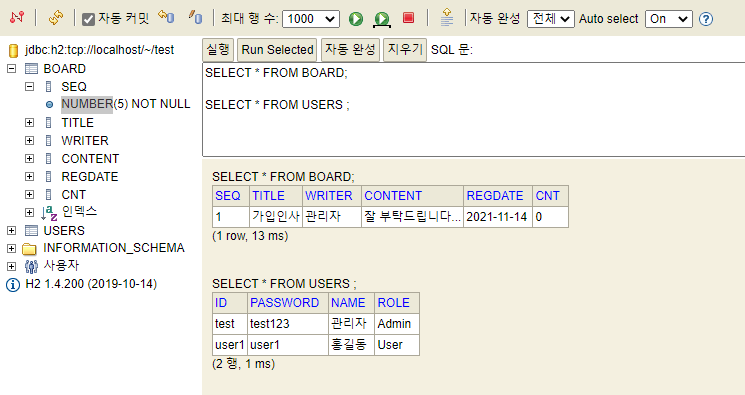Select the USERS table name
745x395 pixels.
click(x=64, y=231)
